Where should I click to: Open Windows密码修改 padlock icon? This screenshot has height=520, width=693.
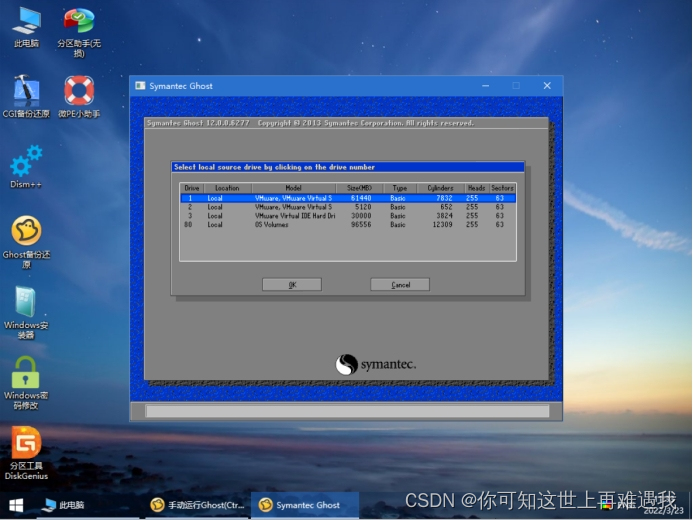point(26,383)
